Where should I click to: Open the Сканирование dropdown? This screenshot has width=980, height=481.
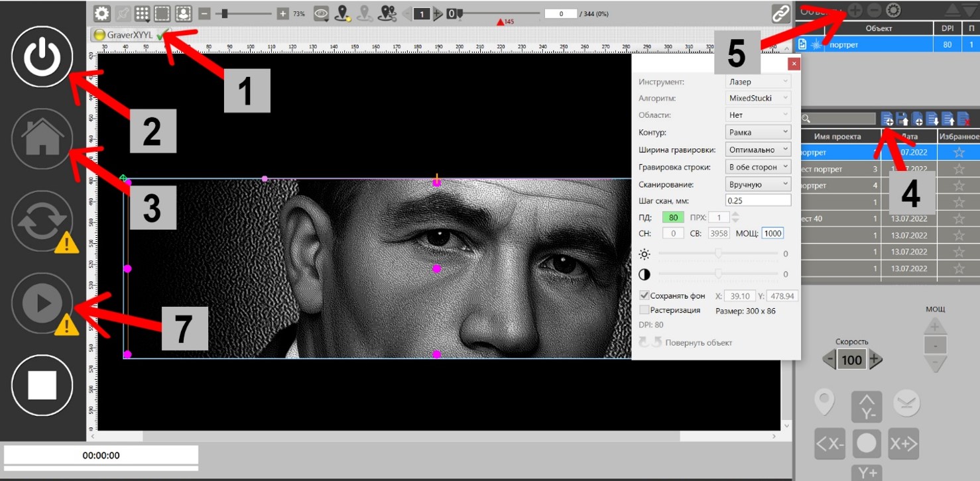pos(758,184)
